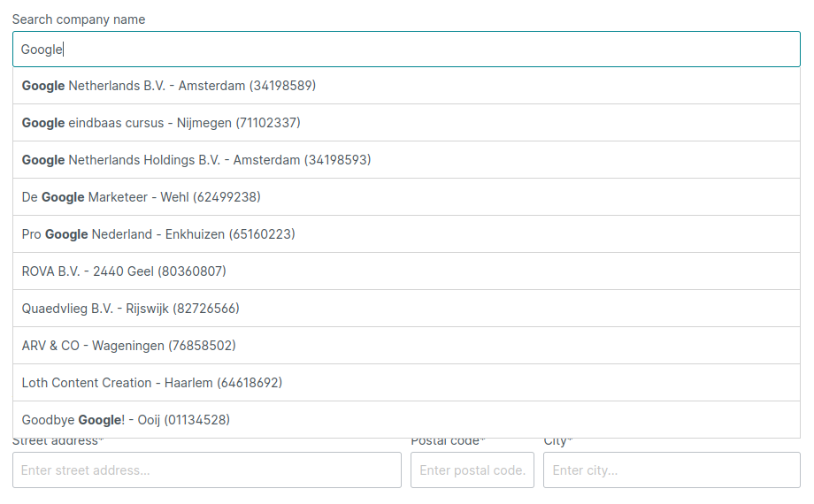814x504 pixels.
Task: Choose Pro Google Nederland - Enkhuizen result
Action: (x=406, y=234)
